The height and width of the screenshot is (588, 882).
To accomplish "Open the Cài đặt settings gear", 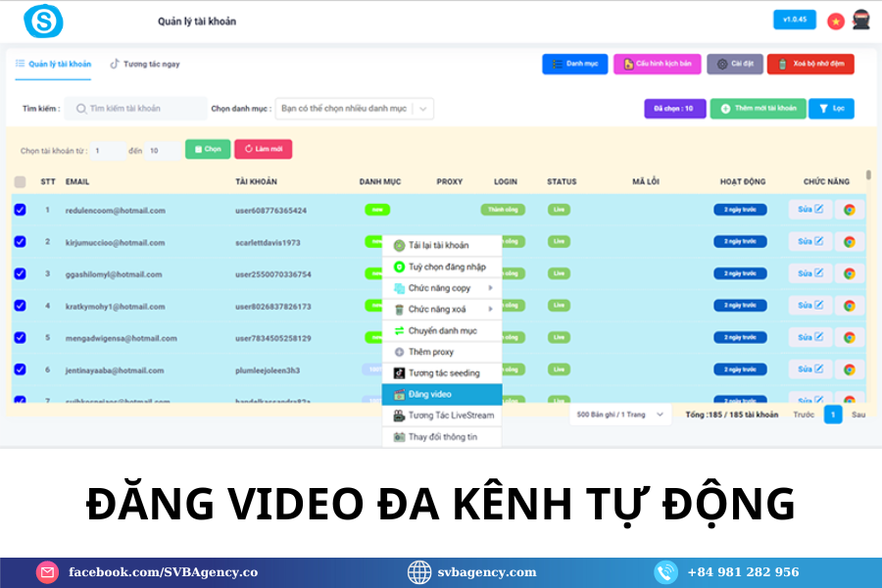I will click(x=734, y=63).
